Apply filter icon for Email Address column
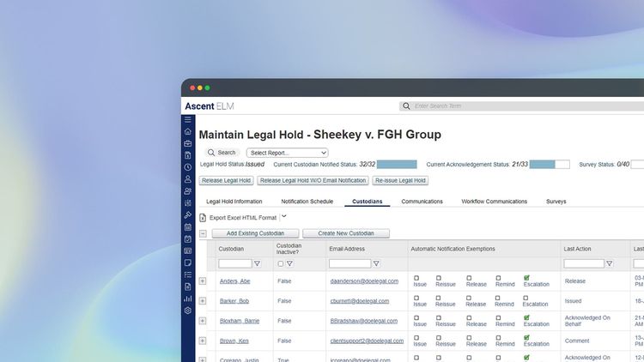This screenshot has height=362, width=644. (x=376, y=263)
